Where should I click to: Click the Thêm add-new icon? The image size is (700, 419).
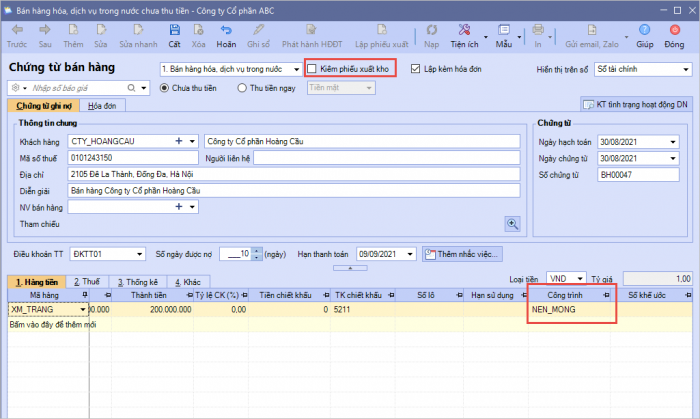tap(73, 31)
